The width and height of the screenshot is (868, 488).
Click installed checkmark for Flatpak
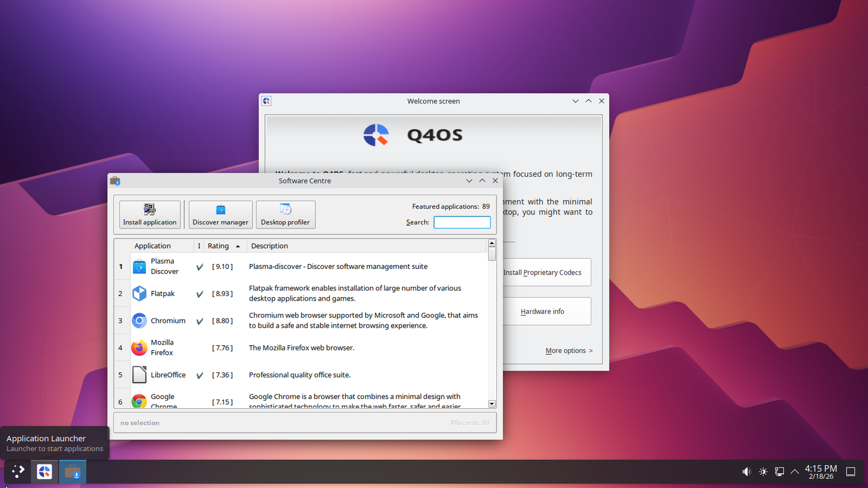pyautogui.click(x=200, y=294)
